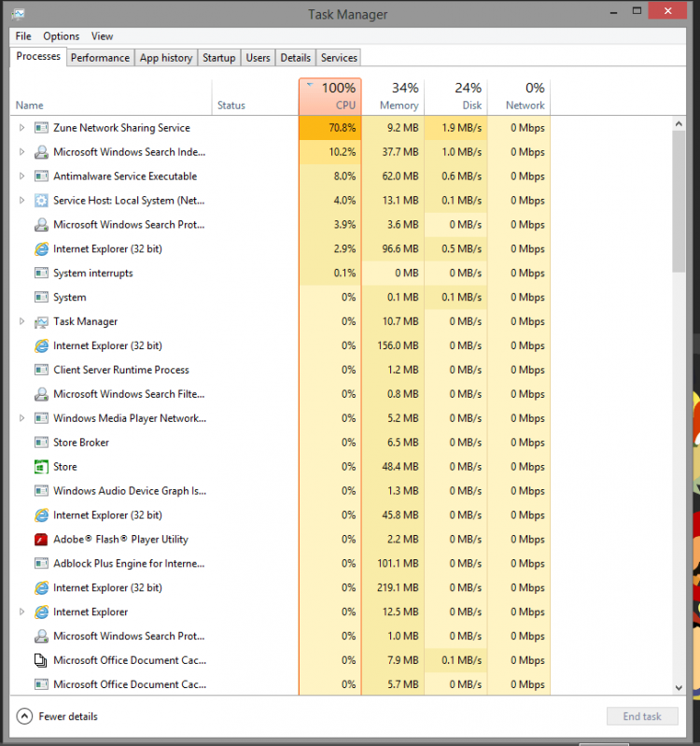Screen dimensions: 700x746
Task: Click the Zune Network Sharing Service process icon
Action: (x=41, y=128)
